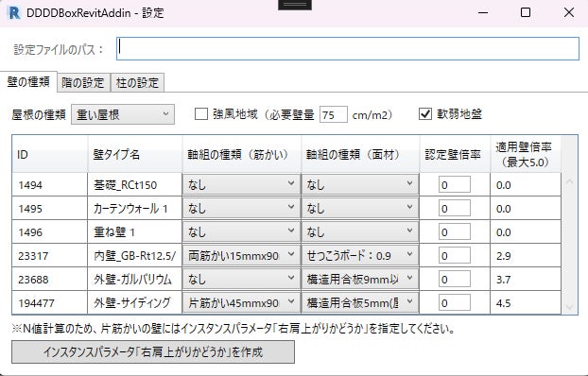The height and width of the screenshot is (376, 588).
Task: Click 認定壁倍率 field in row 23688
Action: point(455,279)
